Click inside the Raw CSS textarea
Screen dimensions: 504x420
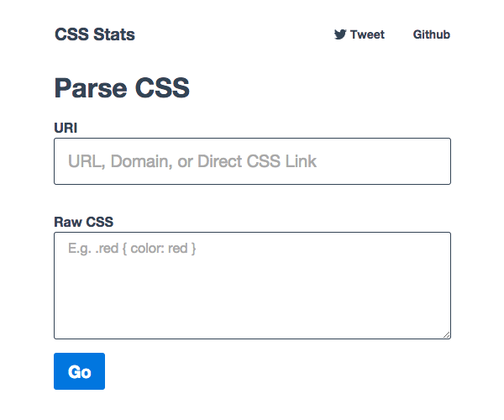(252, 286)
